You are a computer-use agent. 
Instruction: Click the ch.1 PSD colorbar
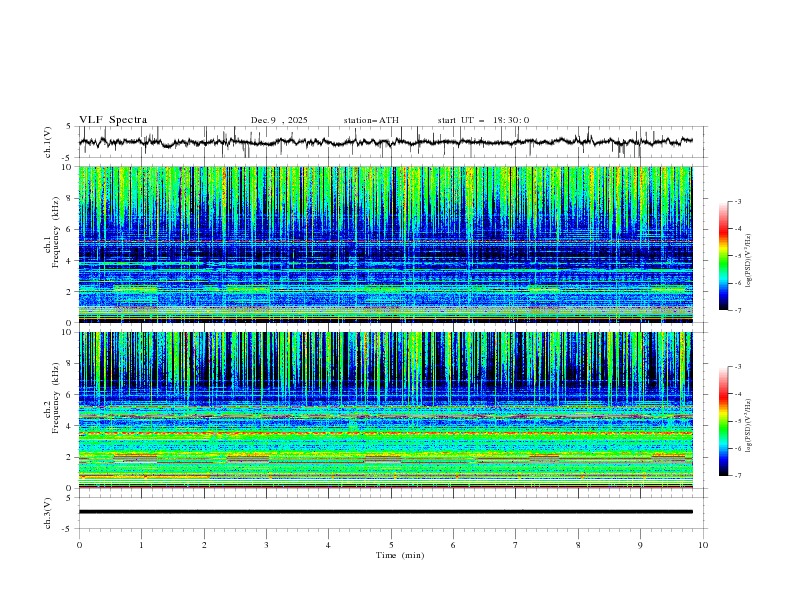tap(723, 256)
